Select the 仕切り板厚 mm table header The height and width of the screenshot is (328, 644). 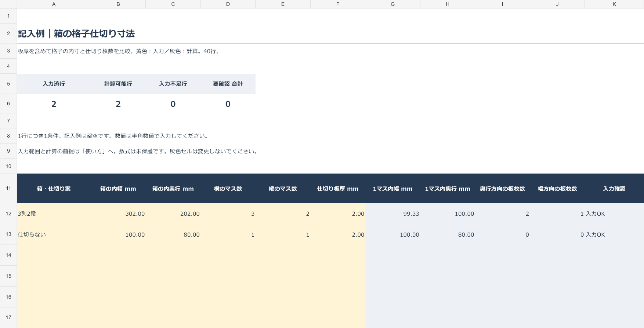tap(338, 189)
